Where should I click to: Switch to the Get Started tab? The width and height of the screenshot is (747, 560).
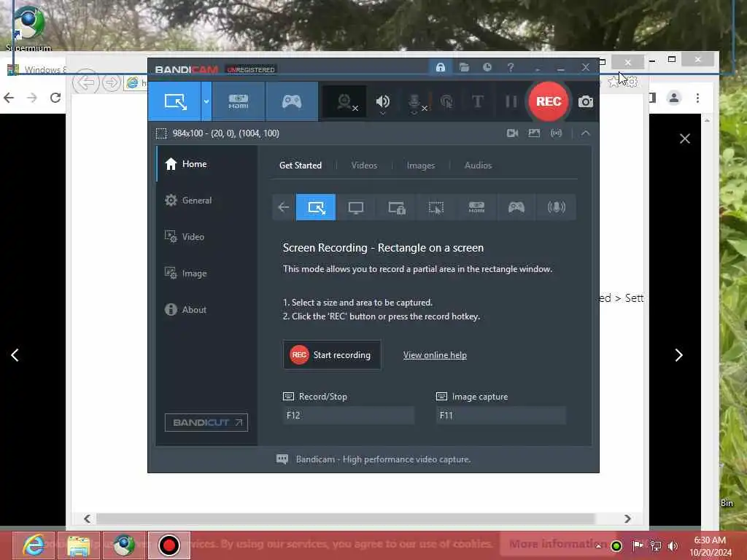(300, 166)
